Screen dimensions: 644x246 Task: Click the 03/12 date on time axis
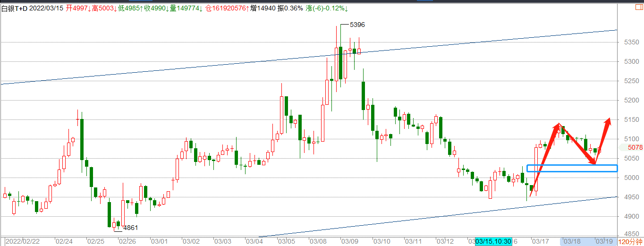(445, 242)
